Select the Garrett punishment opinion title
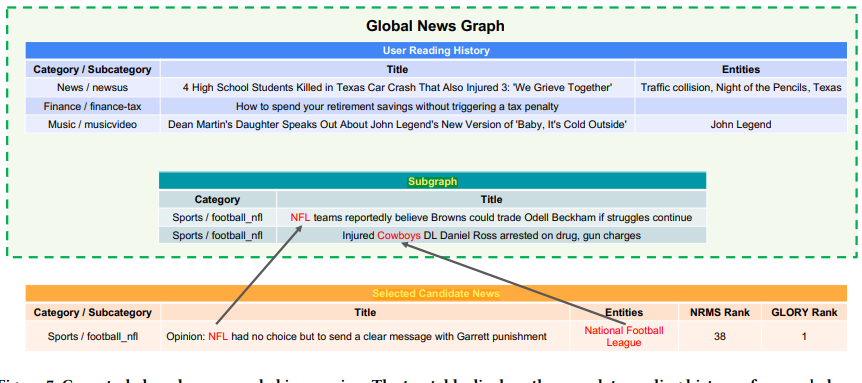Viewport: 862px width, 383px height. pos(365,336)
